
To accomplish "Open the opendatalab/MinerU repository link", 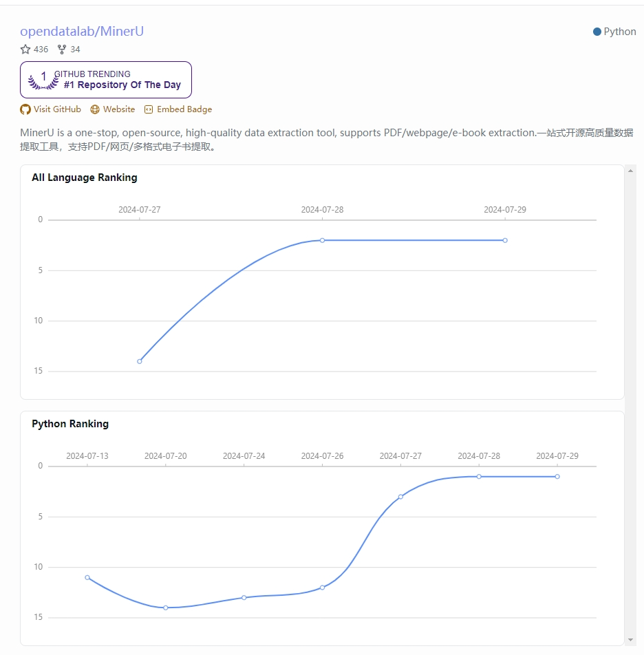I will (x=83, y=31).
